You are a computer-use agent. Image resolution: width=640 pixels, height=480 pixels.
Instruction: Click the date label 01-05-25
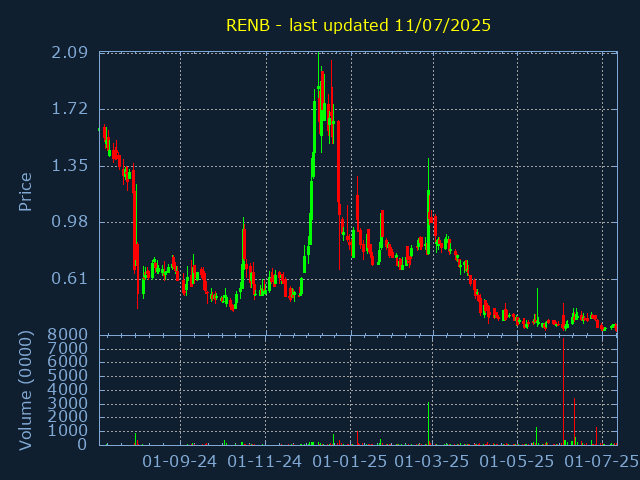point(517,462)
